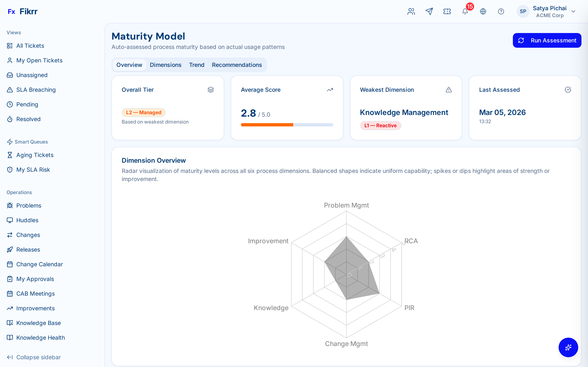588x367 pixels.
Task: Open the Change Calendar icon
Action: pos(10,264)
